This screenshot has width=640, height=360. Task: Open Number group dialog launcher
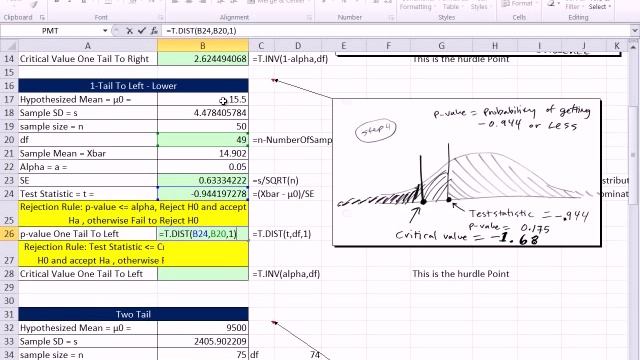391,18
